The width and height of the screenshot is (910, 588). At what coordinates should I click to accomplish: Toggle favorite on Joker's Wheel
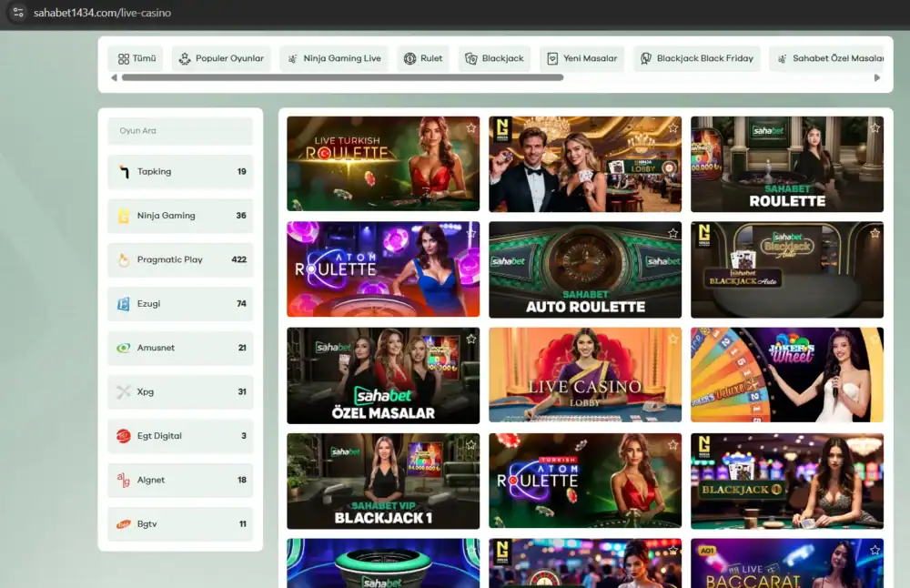pos(874,340)
